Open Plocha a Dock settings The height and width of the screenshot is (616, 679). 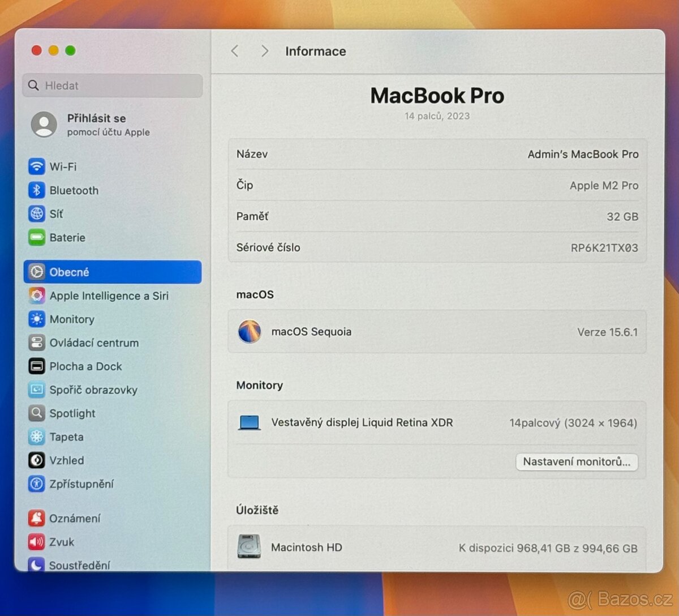(x=85, y=366)
